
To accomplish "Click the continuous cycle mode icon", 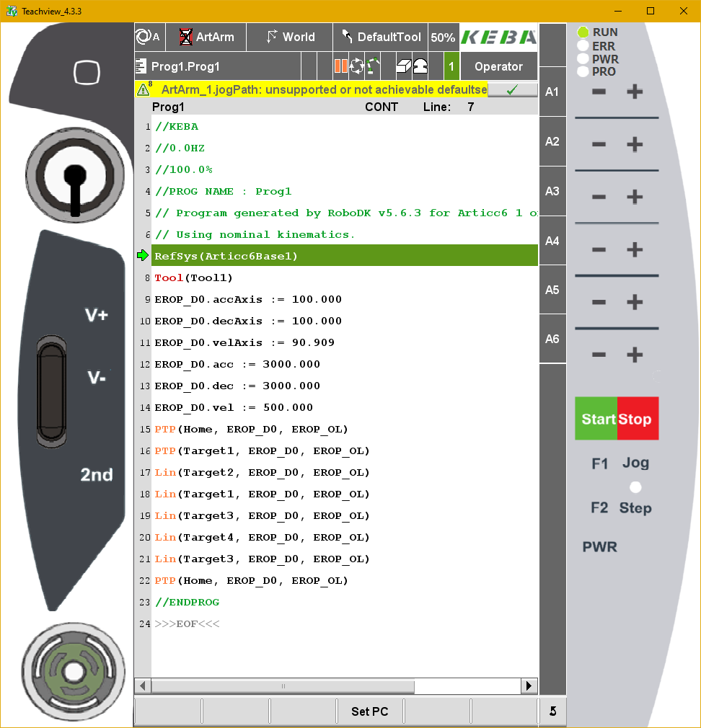I will click(x=356, y=66).
